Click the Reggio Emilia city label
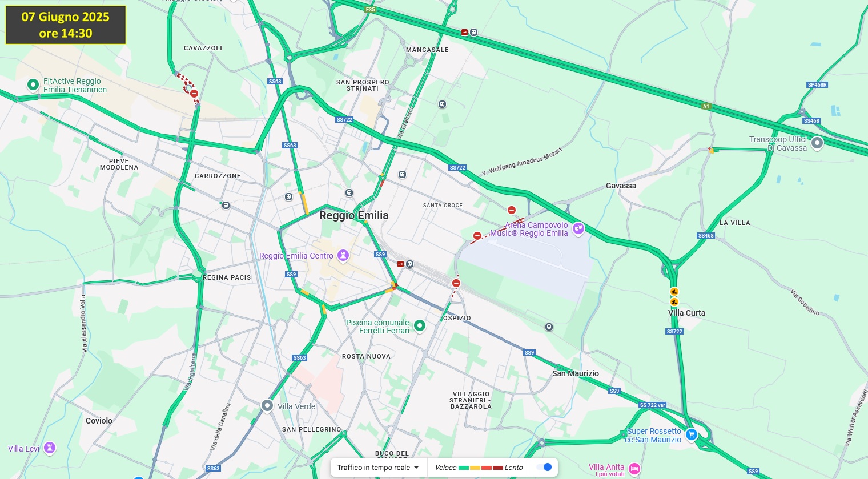 click(x=354, y=215)
